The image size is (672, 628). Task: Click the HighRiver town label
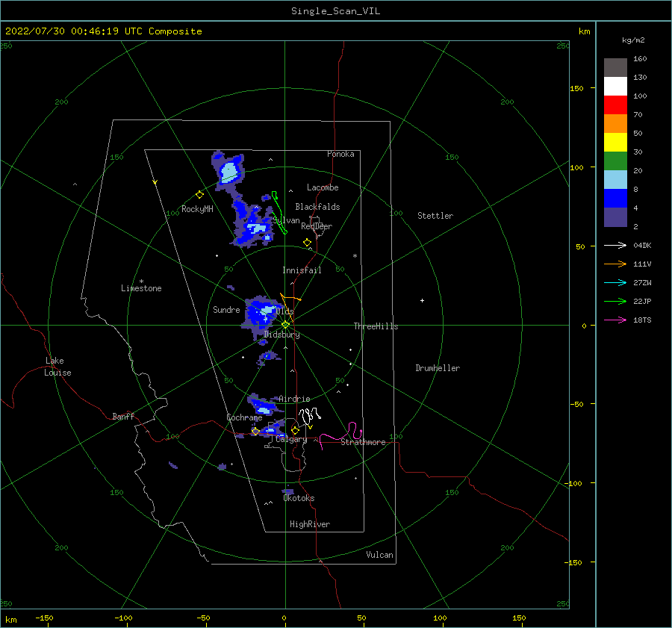[310, 524]
